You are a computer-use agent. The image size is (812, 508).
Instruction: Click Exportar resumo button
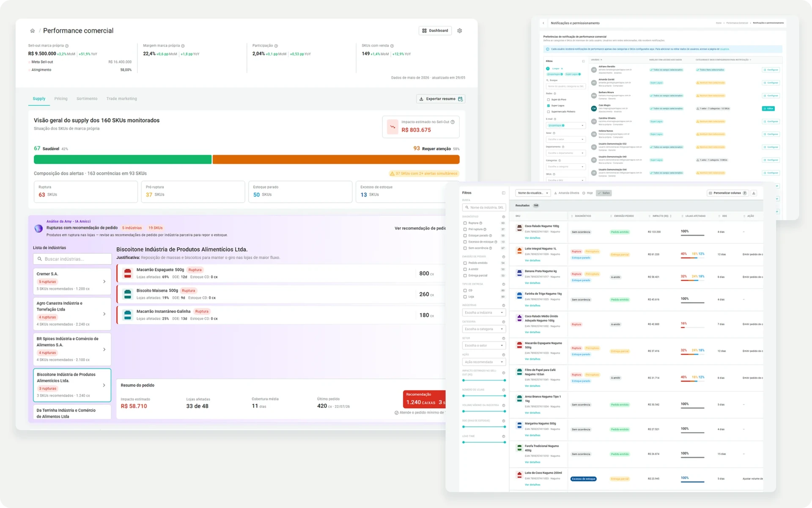coord(441,99)
